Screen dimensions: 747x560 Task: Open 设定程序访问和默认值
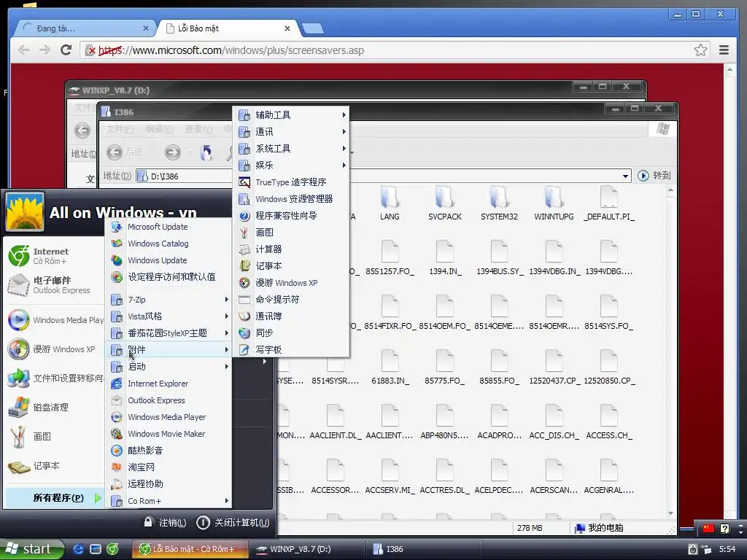(169, 277)
